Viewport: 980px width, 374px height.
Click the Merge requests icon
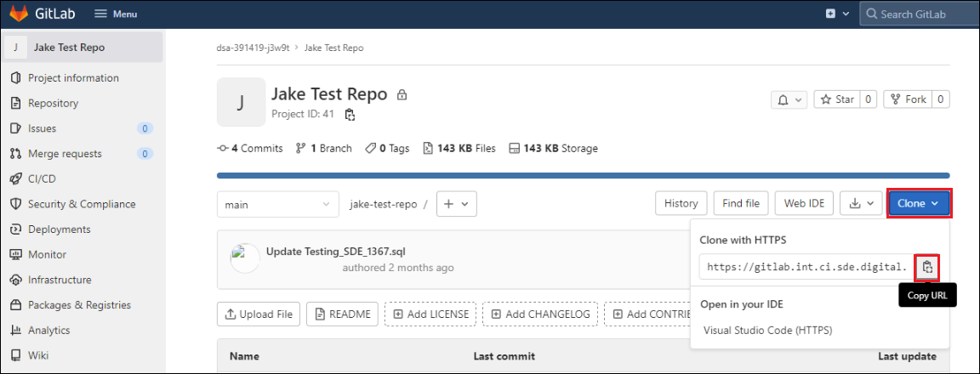[x=16, y=154]
